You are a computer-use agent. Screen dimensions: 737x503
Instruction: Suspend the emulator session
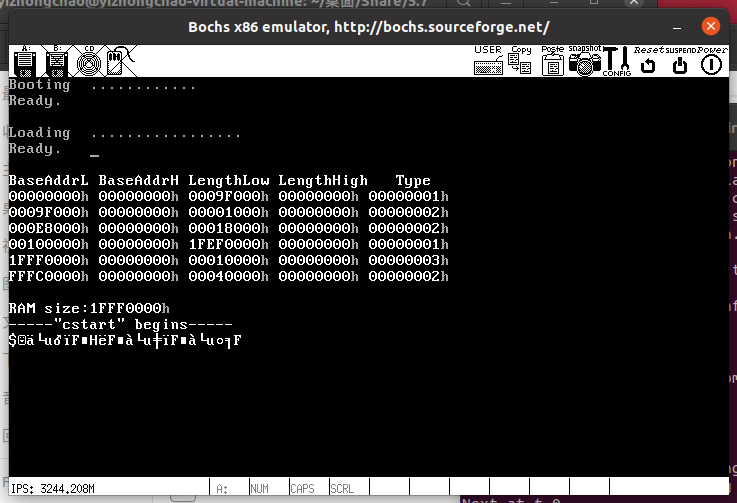[680, 60]
